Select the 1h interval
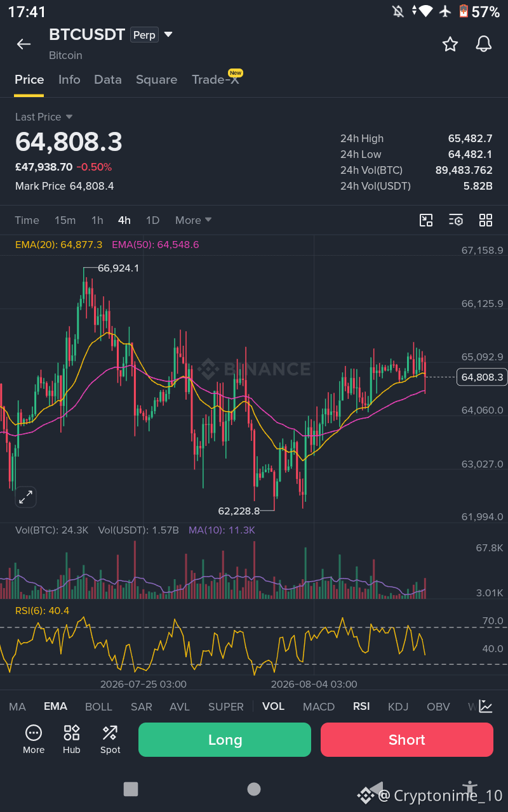The width and height of the screenshot is (508, 812). 97,220
